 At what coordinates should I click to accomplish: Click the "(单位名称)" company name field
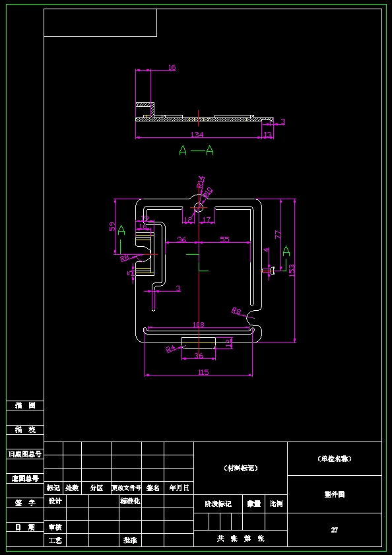coord(335,459)
